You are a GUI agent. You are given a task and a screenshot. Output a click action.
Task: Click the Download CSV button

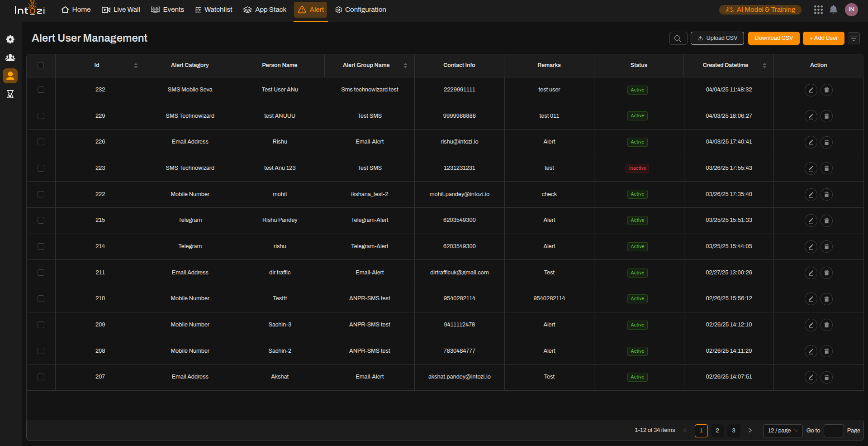(773, 38)
